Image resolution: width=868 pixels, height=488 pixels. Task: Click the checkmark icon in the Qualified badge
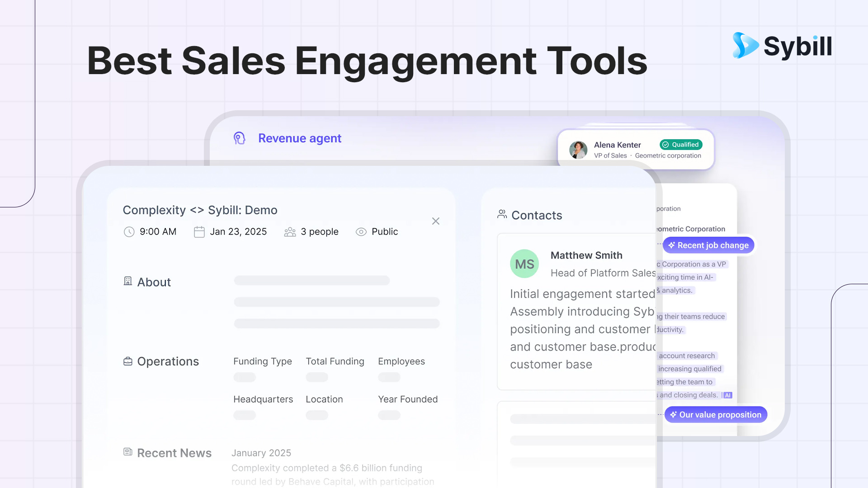click(665, 145)
